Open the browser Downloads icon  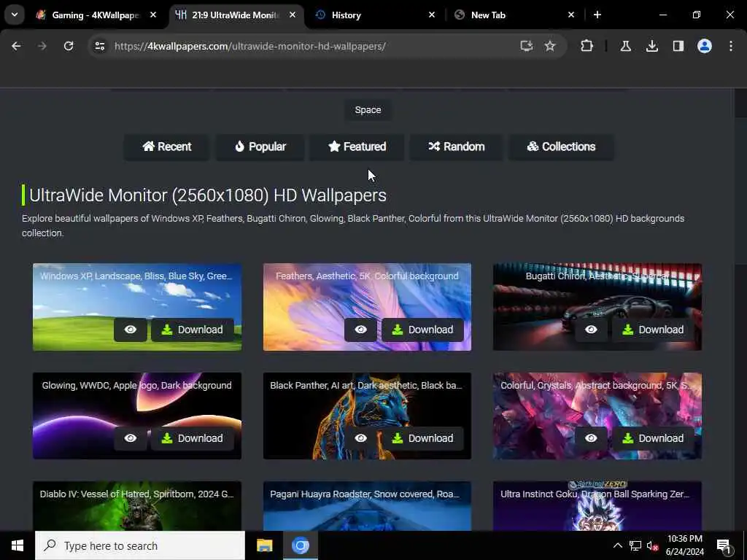(651, 46)
